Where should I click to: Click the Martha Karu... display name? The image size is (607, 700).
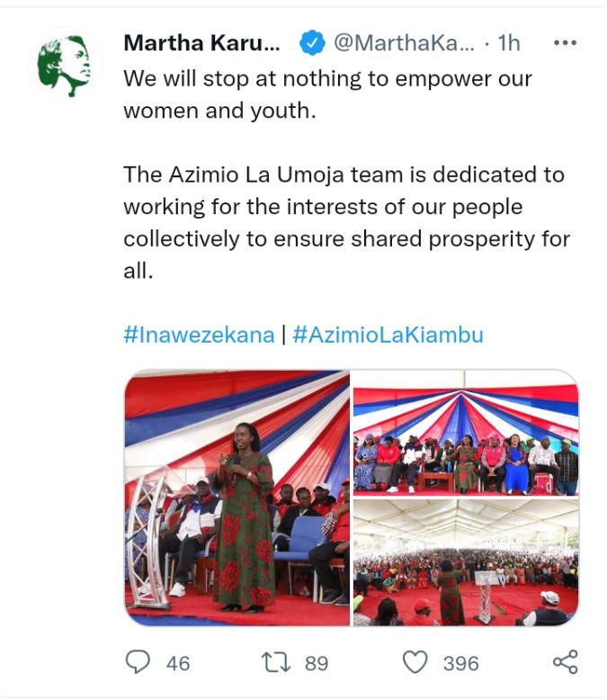pyautogui.click(x=201, y=43)
